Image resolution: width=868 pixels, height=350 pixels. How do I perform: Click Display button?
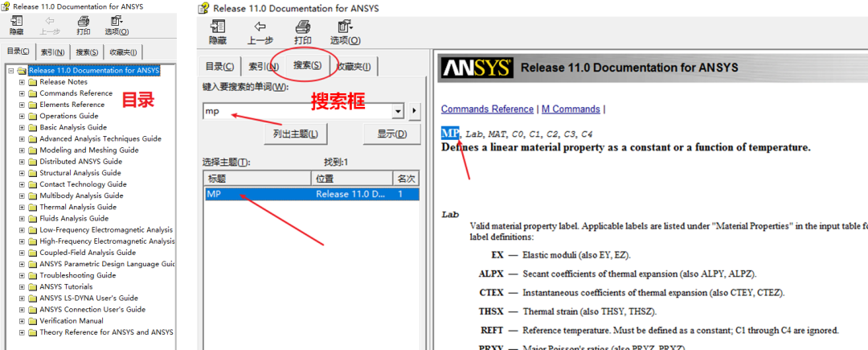coord(392,134)
